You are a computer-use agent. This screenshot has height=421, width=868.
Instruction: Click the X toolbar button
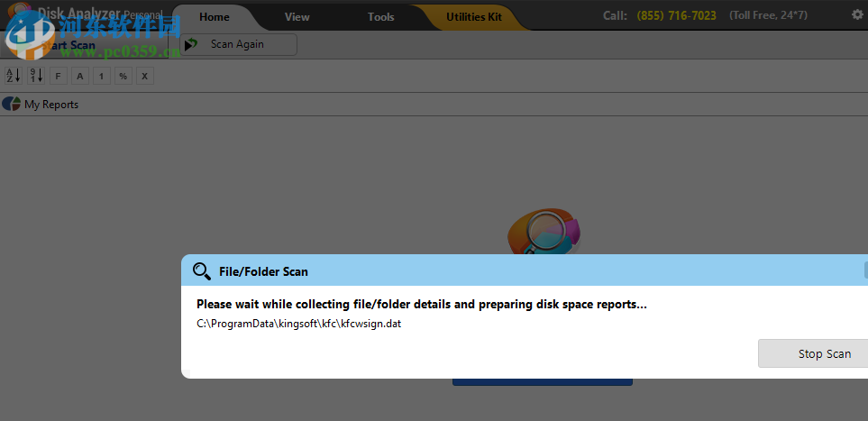[x=144, y=76]
